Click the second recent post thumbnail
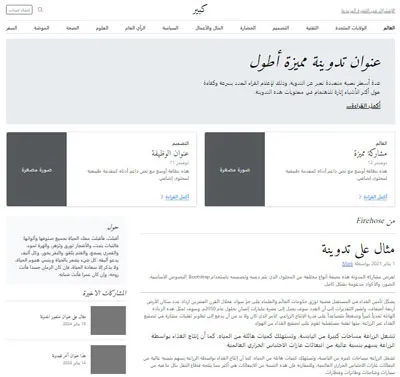The height and width of the screenshot is (377, 400). [x=108, y=359]
